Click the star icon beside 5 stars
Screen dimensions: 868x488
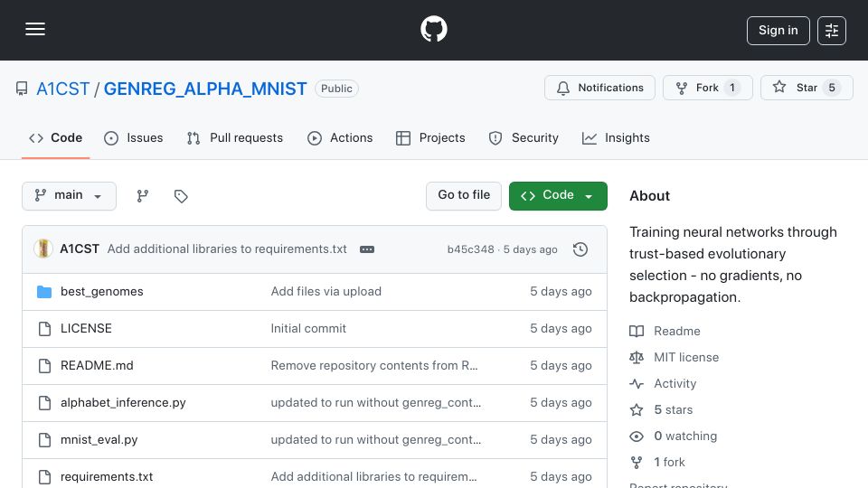pyautogui.click(x=637, y=410)
